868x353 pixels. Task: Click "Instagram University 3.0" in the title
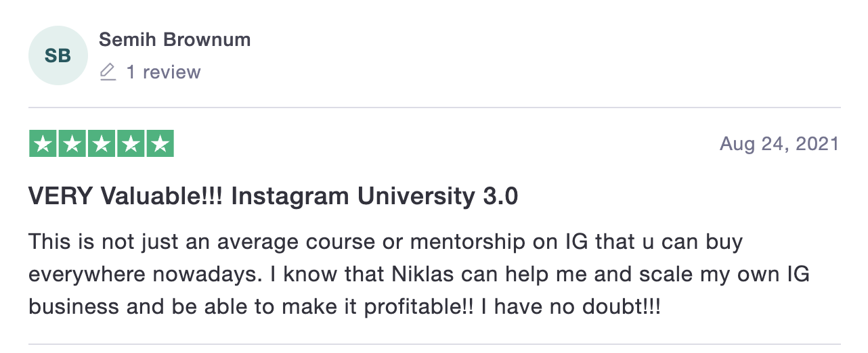tap(374, 197)
